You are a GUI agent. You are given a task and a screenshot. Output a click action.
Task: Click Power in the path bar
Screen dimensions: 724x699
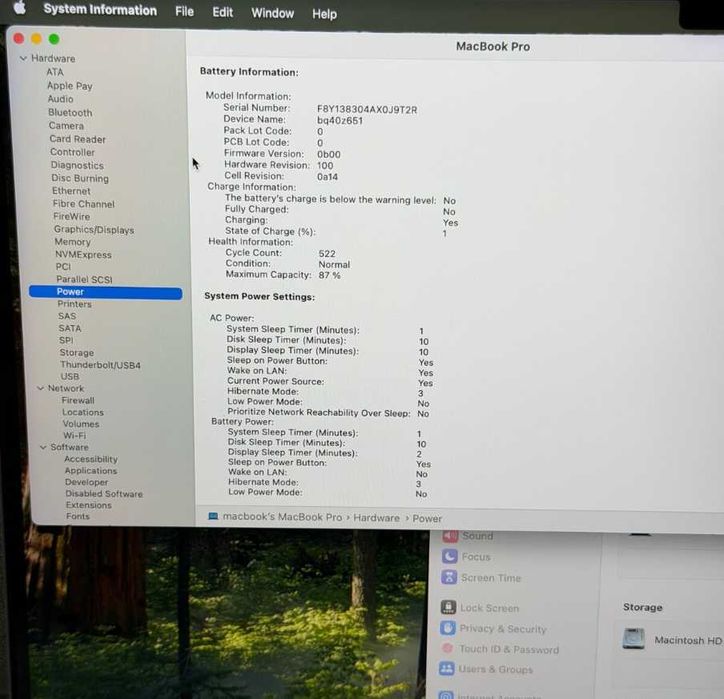[427, 518]
